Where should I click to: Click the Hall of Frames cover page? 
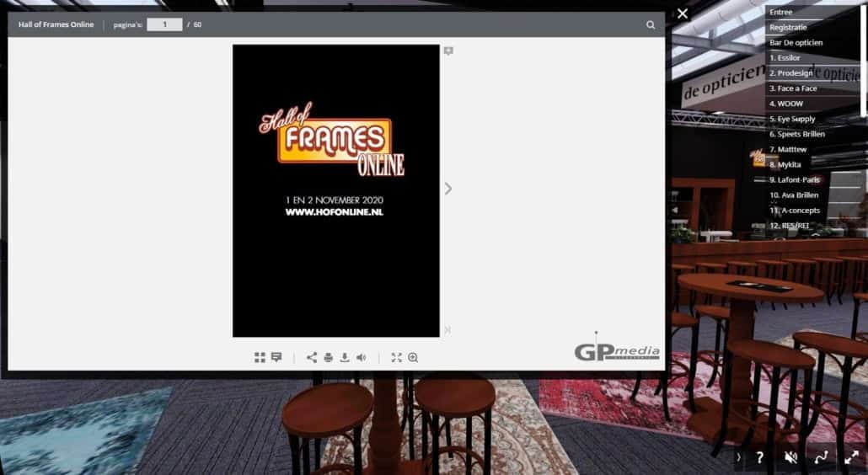point(336,191)
